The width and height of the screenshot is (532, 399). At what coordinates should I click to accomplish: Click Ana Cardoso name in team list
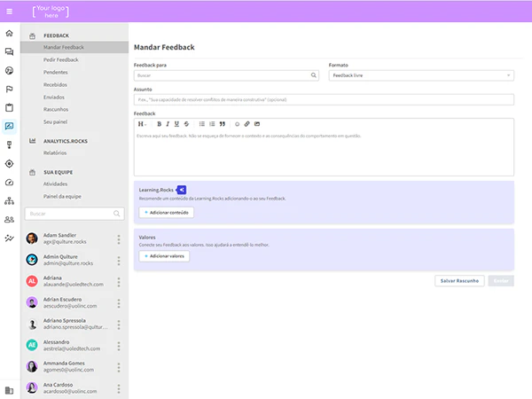tap(58, 385)
